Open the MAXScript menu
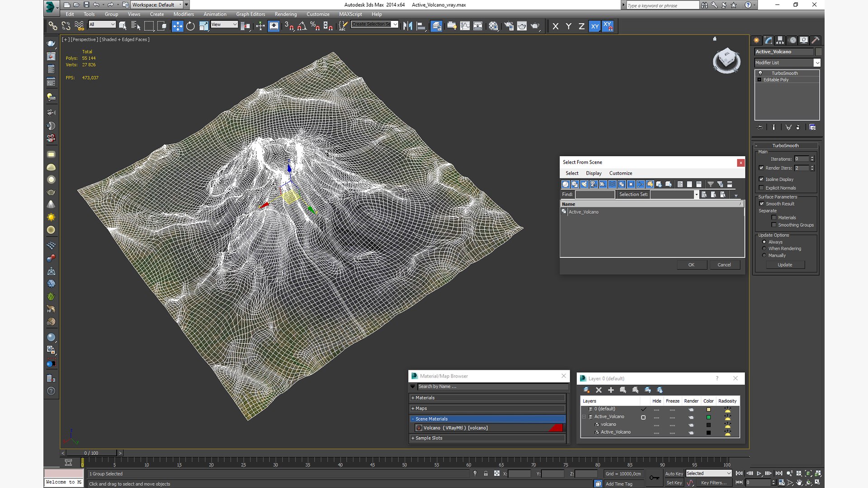 pos(350,14)
